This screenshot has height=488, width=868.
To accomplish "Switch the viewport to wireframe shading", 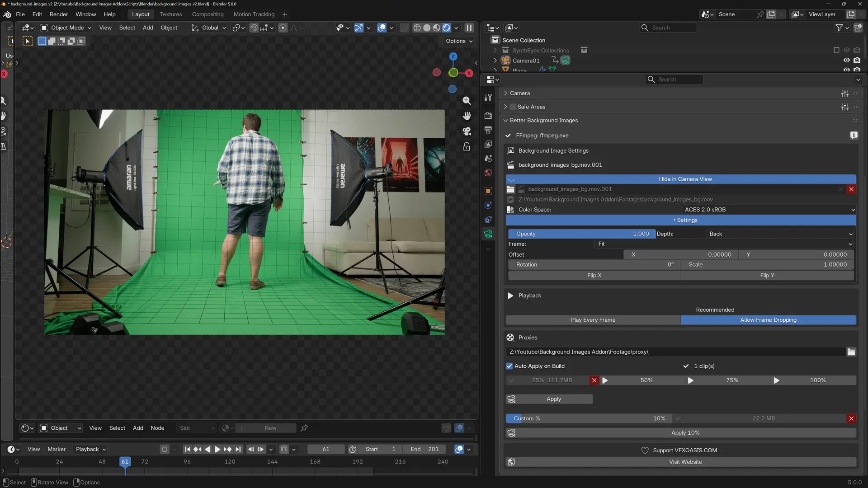I will (x=417, y=28).
